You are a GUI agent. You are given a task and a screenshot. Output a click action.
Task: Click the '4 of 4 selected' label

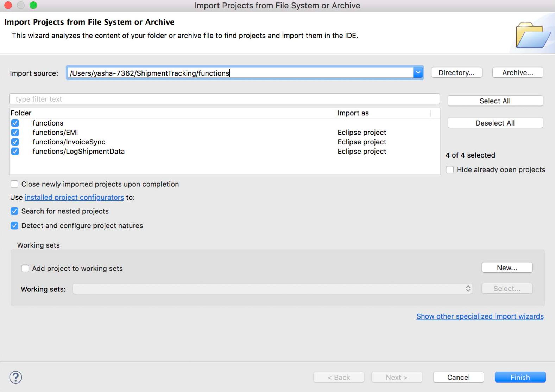pos(470,155)
